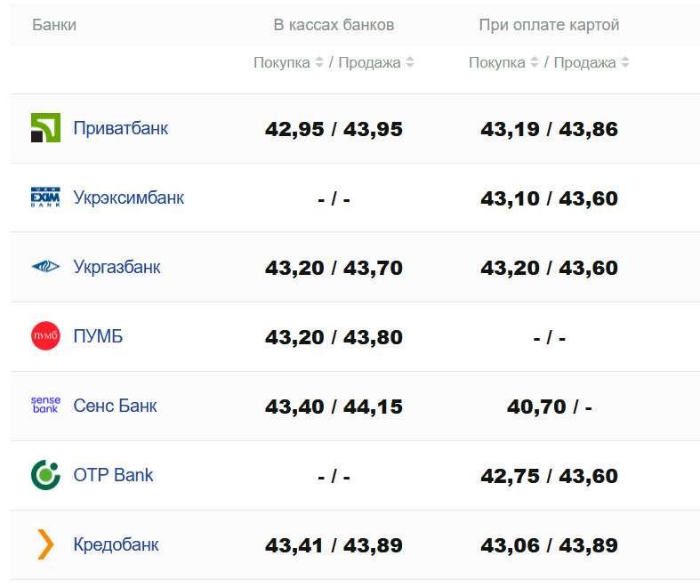Click the Укргазбанк logo icon
Screen dimensions: 700x588
(x=45, y=267)
